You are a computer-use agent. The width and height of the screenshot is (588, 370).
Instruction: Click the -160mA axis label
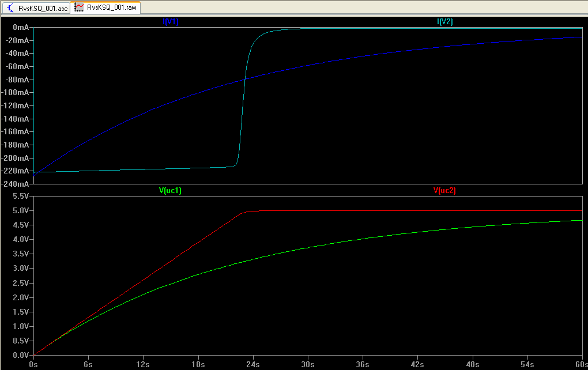tap(16, 131)
